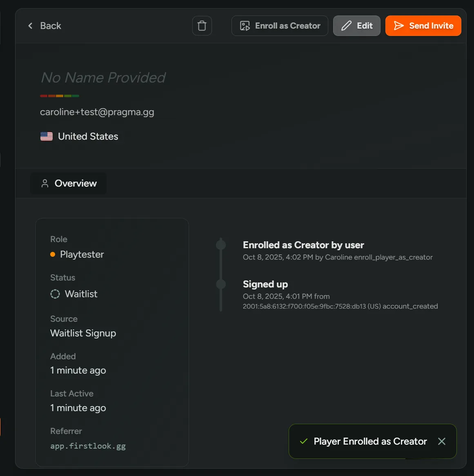Click the Edit button

click(356, 25)
